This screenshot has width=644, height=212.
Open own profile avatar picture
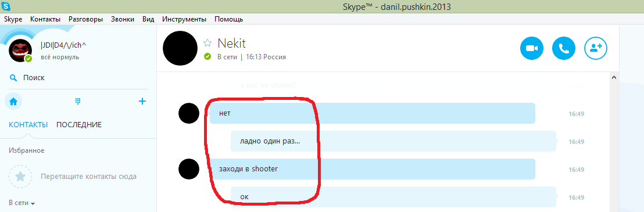[x=20, y=51]
